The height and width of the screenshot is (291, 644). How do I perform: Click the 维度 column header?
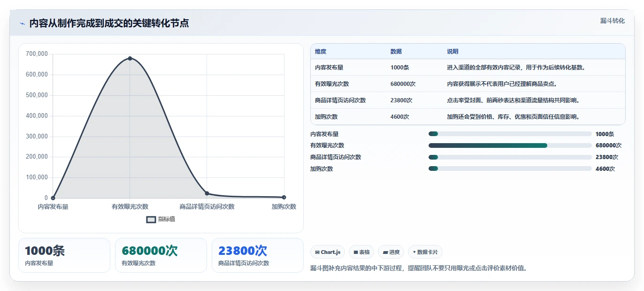click(321, 52)
